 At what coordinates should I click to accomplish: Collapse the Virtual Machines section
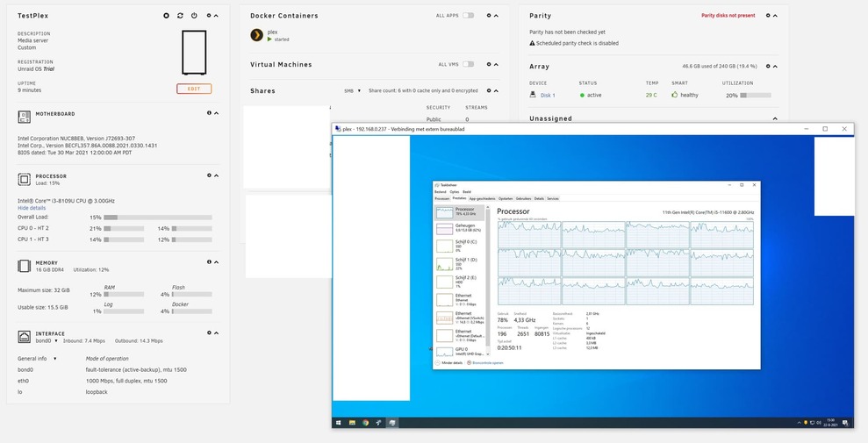point(496,64)
